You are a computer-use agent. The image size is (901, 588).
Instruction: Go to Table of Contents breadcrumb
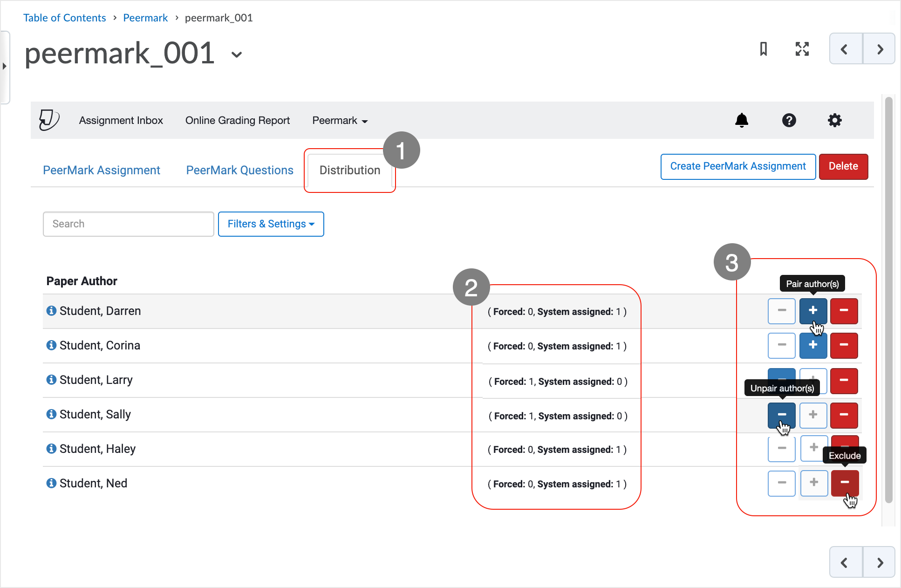click(65, 18)
